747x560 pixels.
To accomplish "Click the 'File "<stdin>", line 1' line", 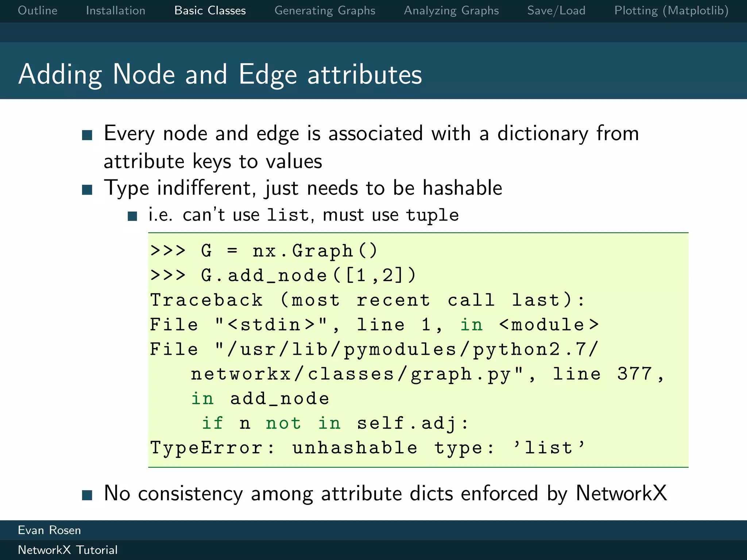I will coord(375,325).
